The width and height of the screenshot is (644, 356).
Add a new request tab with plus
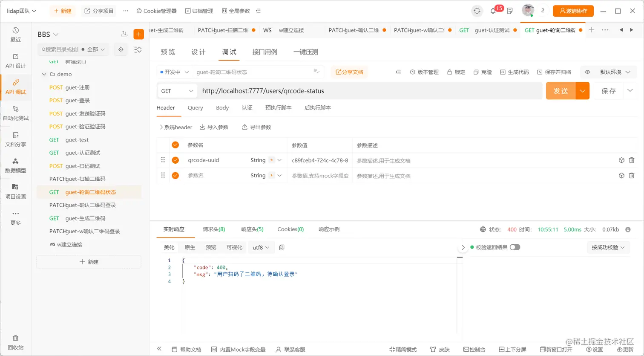592,30
